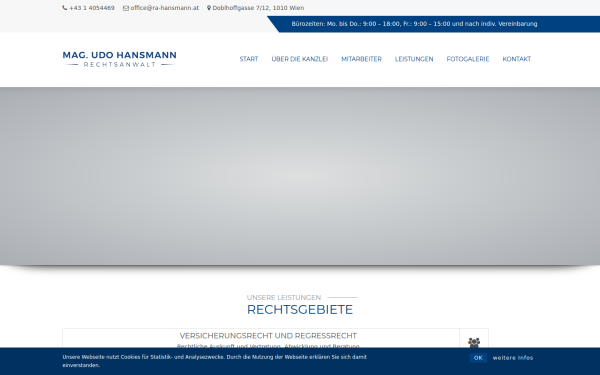The image size is (600, 375).
Task: Open the Mitarbeiter menu item
Action: pyautogui.click(x=361, y=59)
